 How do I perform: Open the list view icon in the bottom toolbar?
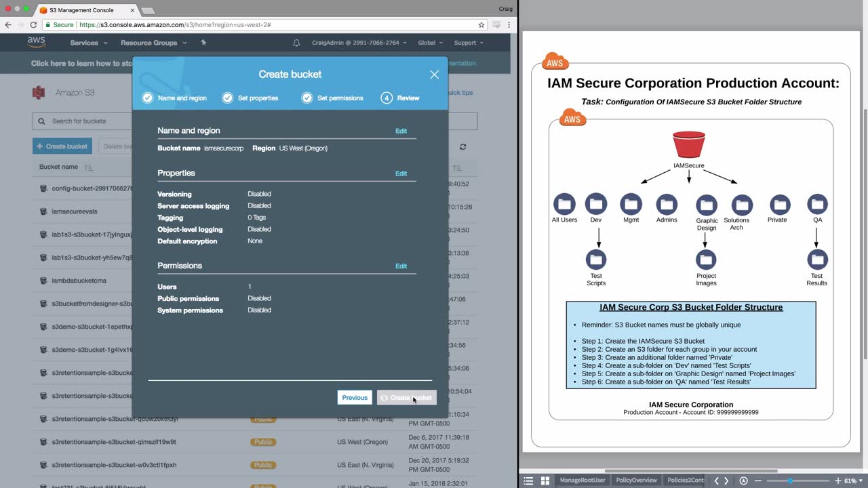tap(529, 481)
